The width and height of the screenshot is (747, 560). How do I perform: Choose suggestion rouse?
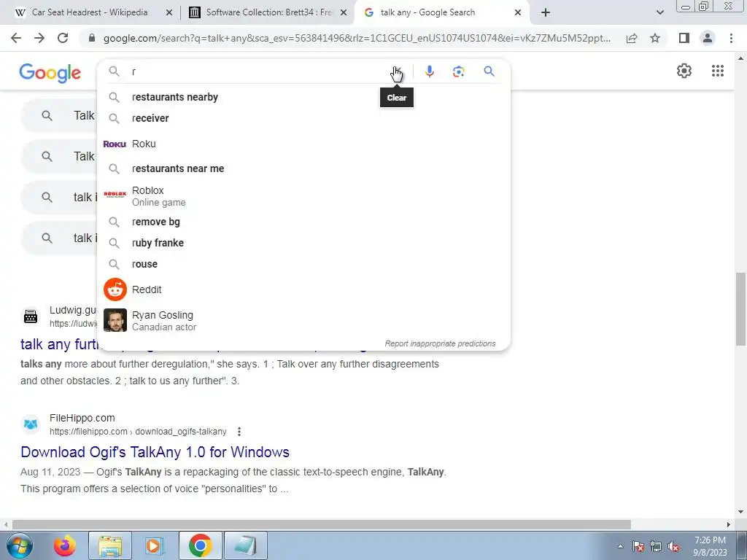(x=303, y=264)
